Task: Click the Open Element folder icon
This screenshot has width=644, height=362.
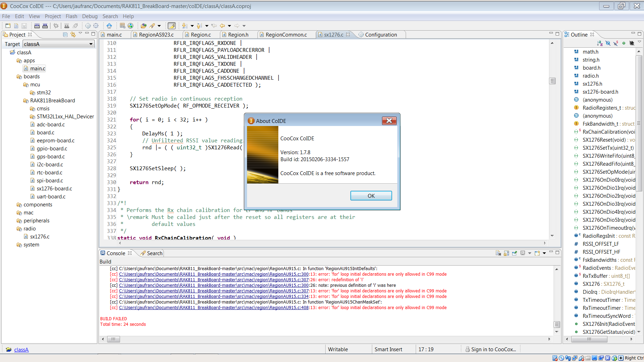Action: (x=144, y=26)
